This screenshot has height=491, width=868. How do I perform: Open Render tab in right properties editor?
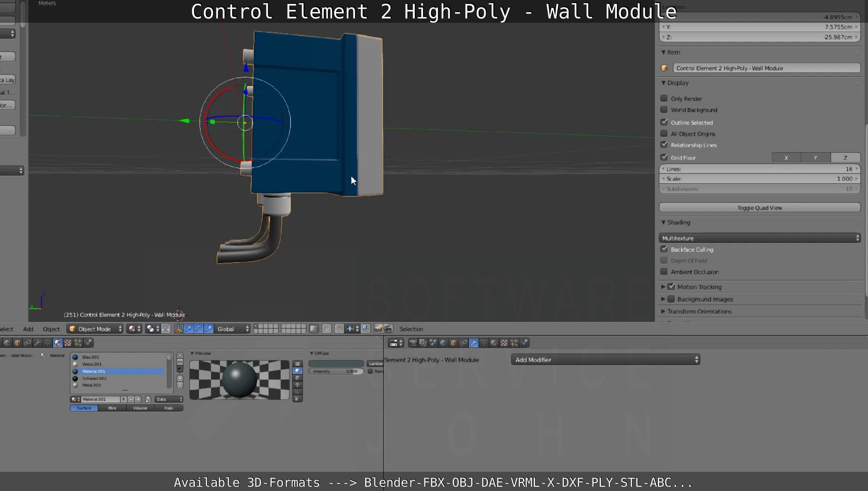pos(413,343)
